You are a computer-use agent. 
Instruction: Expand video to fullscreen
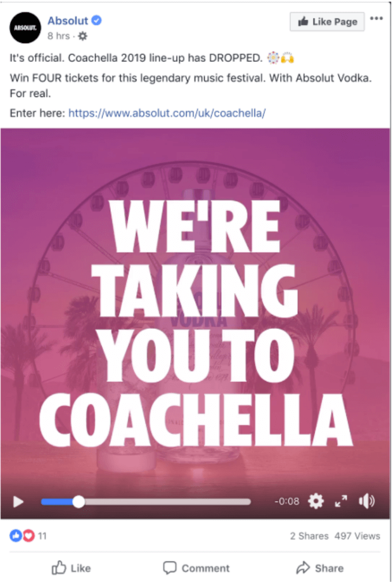[x=341, y=502]
